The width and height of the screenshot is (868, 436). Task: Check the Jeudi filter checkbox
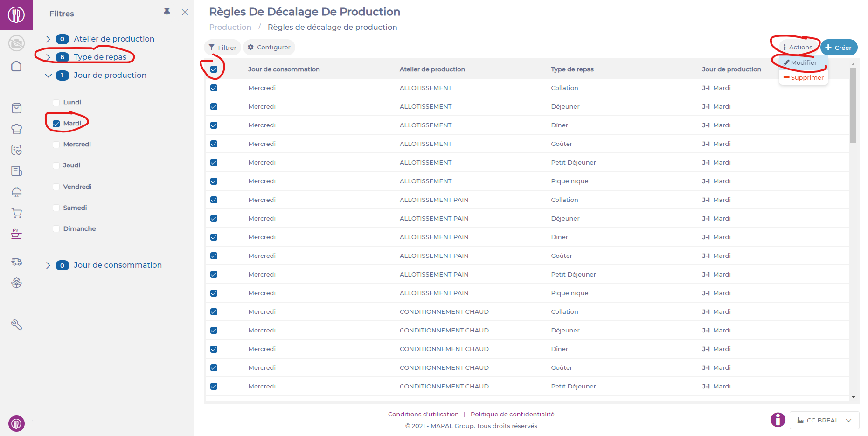pos(56,166)
